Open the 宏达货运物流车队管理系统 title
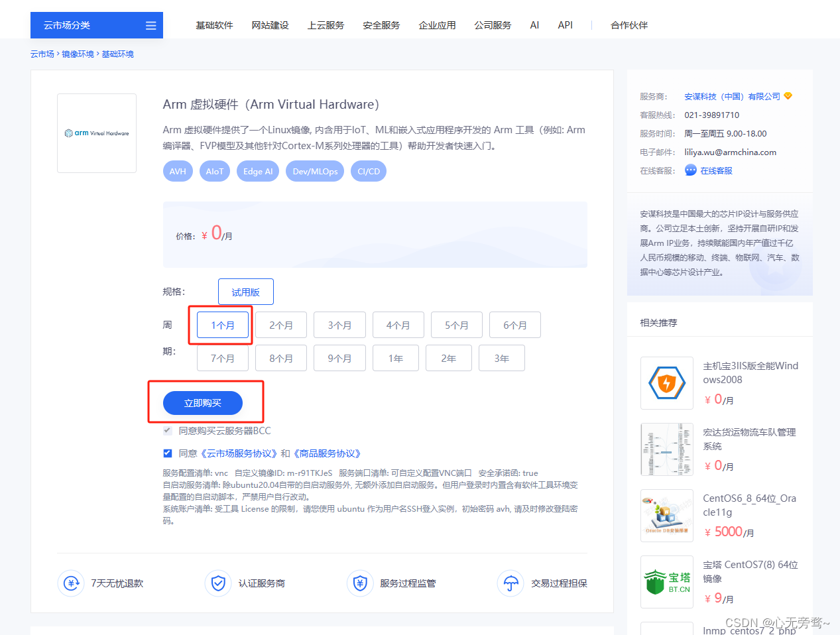This screenshot has width=840, height=635. tap(749, 439)
